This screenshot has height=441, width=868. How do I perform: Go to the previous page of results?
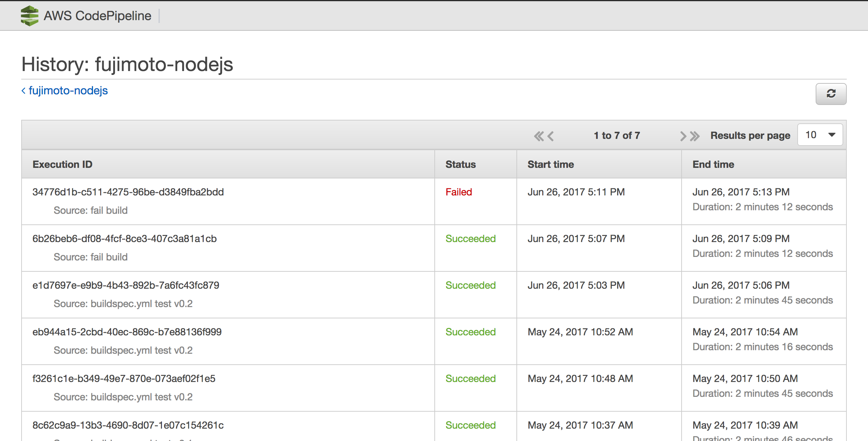pos(551,136)
